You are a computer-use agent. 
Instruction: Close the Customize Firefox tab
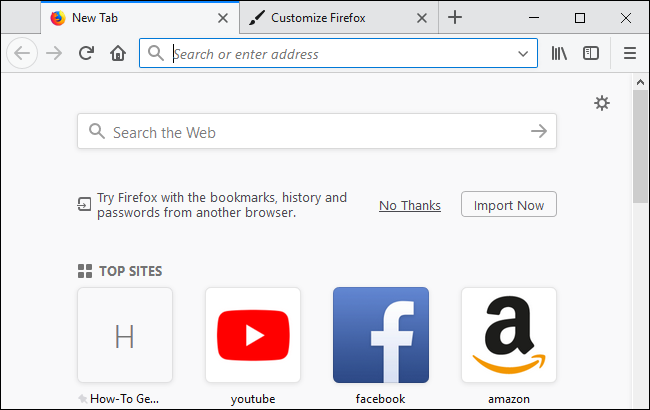[423, 17]
